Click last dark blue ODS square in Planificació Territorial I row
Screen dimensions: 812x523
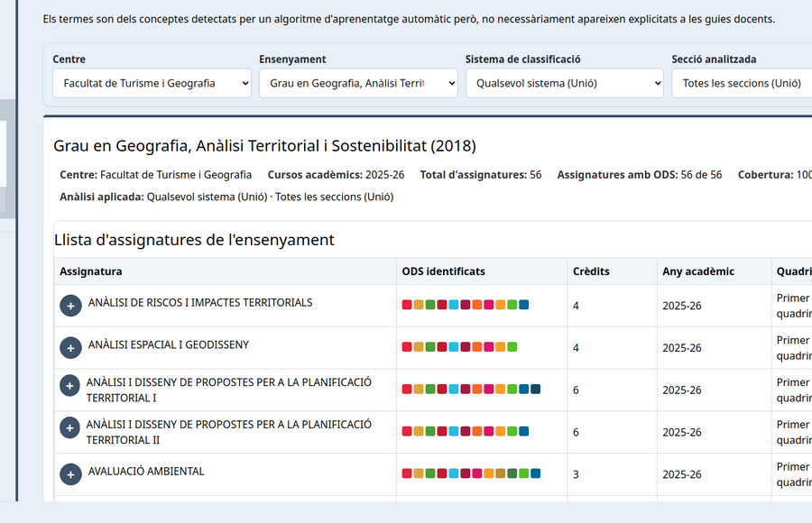point(536,390)
